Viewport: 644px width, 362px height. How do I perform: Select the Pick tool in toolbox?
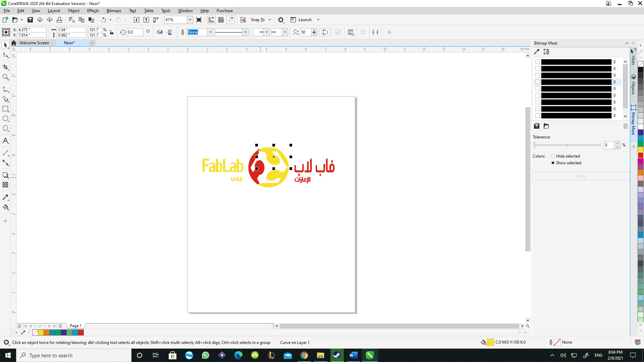click(x=5, y=45)
